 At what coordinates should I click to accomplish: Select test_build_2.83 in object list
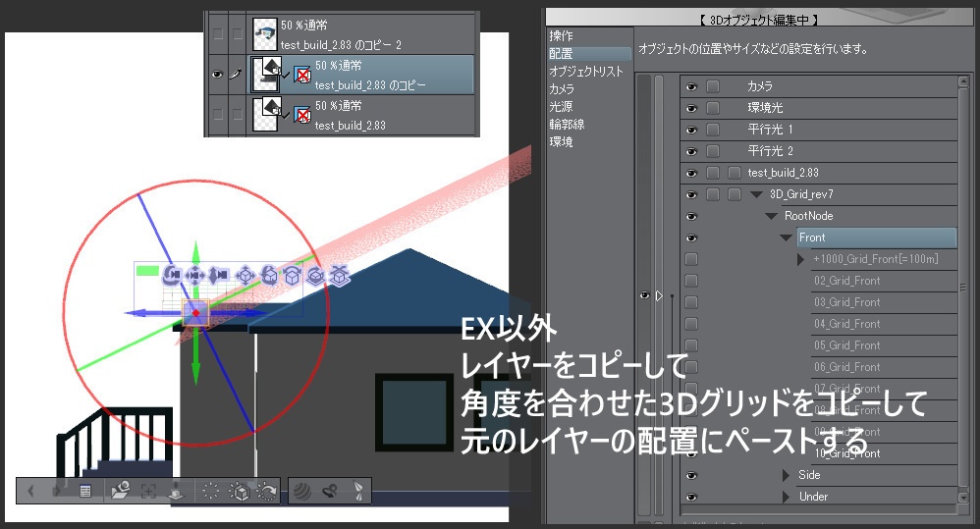pyautogui.click(x=784, y=173)
